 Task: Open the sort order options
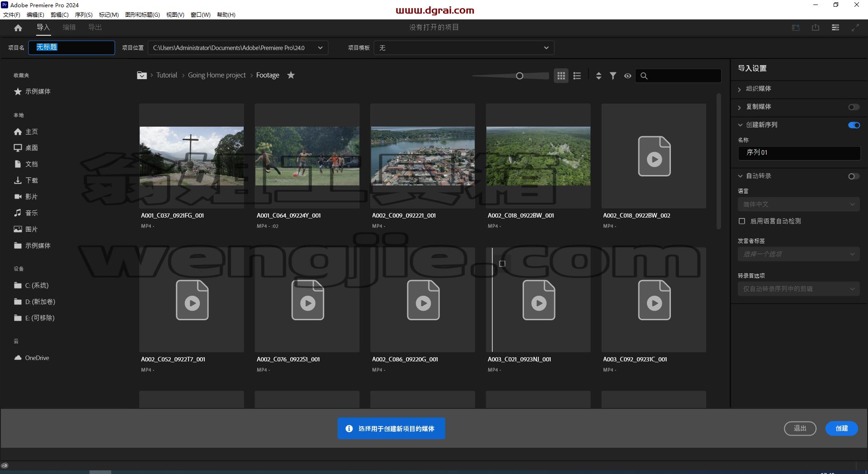(x=599, y=76)
